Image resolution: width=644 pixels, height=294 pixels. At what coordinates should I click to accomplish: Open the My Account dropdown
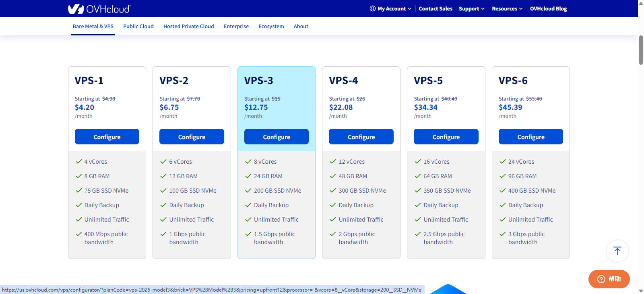[391, 8]
